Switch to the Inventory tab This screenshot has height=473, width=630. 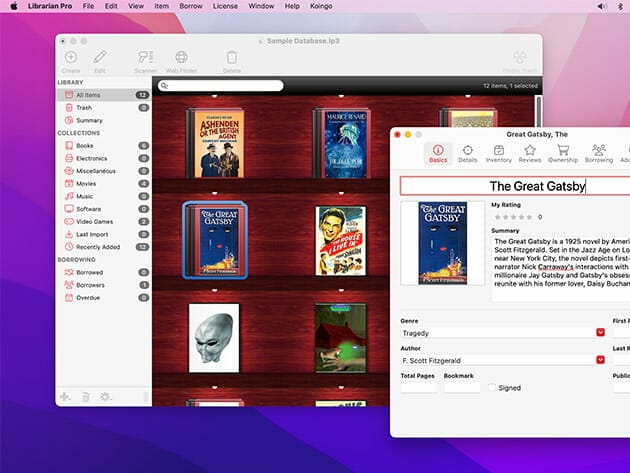(498, 151)
